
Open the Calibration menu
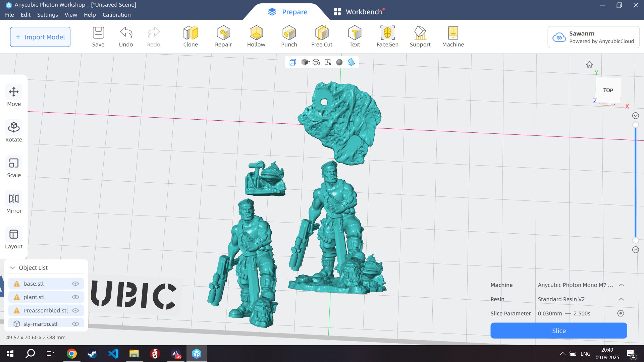point(116,15)
